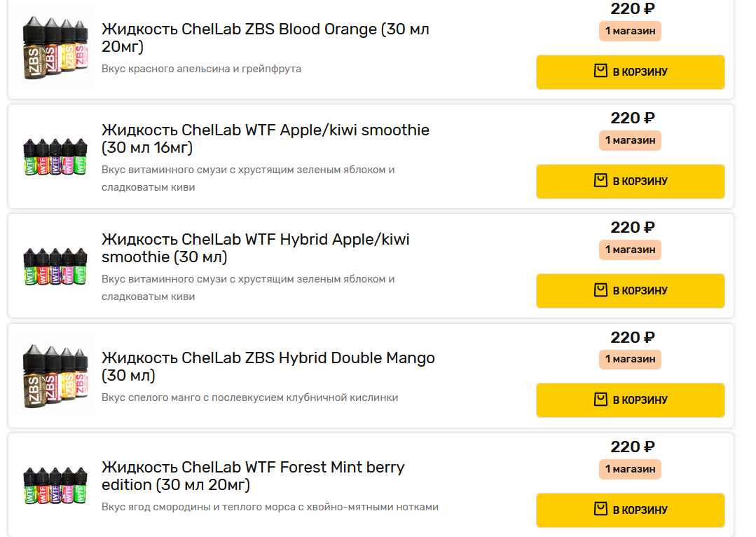This screenshot has width=756, height=537.
Task: Open ZBS Hybrid Double Mango product image
Action: 54,376
